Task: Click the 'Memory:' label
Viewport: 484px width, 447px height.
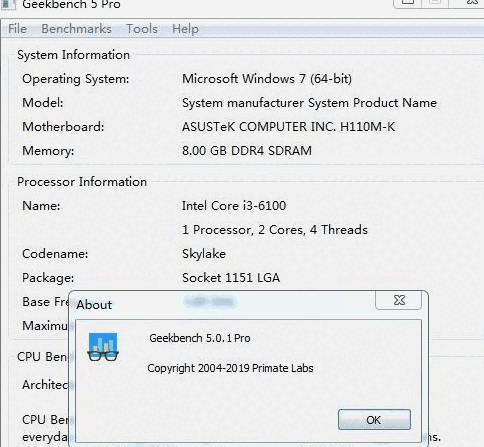Action: 48,151
